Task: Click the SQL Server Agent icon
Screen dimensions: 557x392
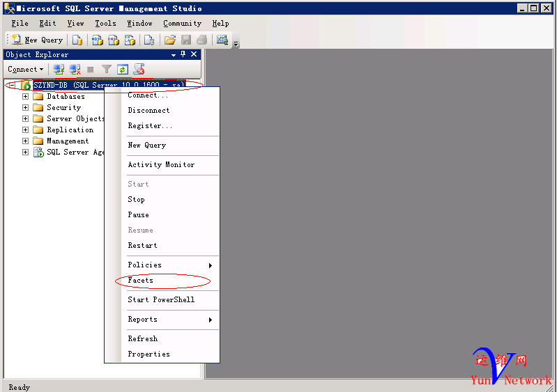Action: (x=38, y=152)
